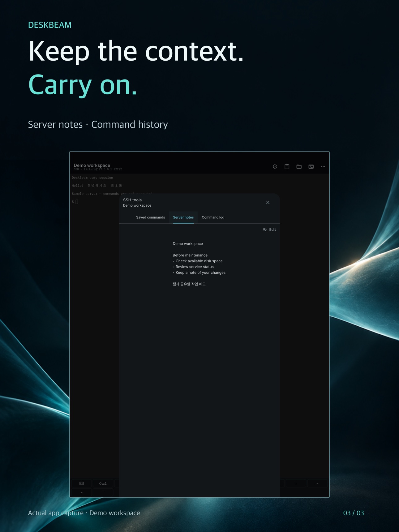Click the terminal prompt icon in the header
399x532 pixels.
pyautogui.click(x=311, y=167)
